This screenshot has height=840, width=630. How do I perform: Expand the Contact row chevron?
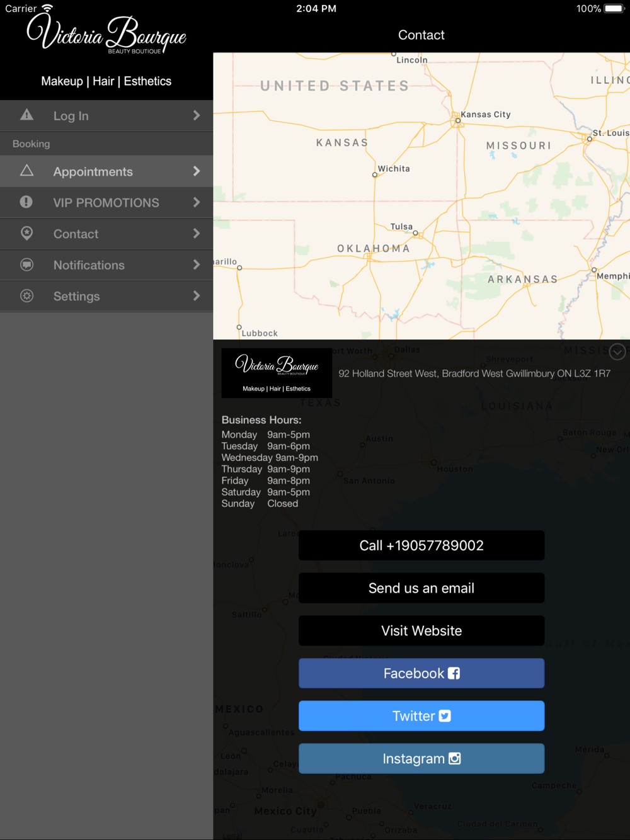coord(197,234)
